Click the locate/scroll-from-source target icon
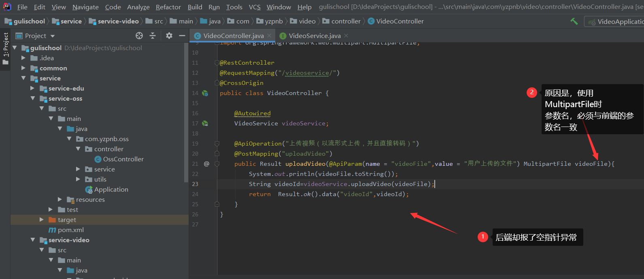The image size is (644, 279). [x=139, y=36]
